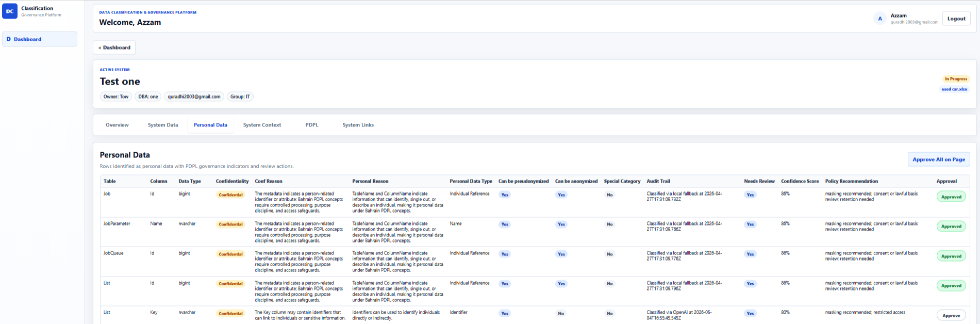Click the Name column cell in JobParameter row
Viewport: 980px width, 324px height.
tap(156, 224)
